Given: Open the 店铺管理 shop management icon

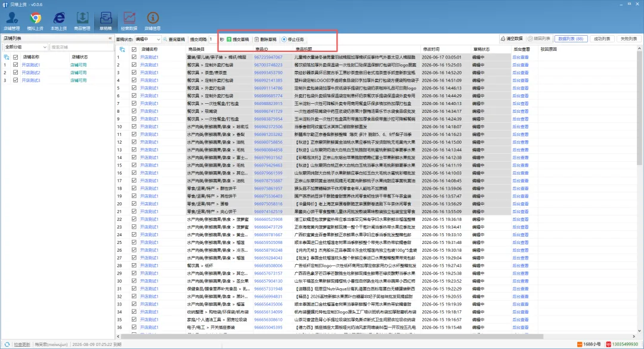Looking at the screenshot, I should point(11,21).
